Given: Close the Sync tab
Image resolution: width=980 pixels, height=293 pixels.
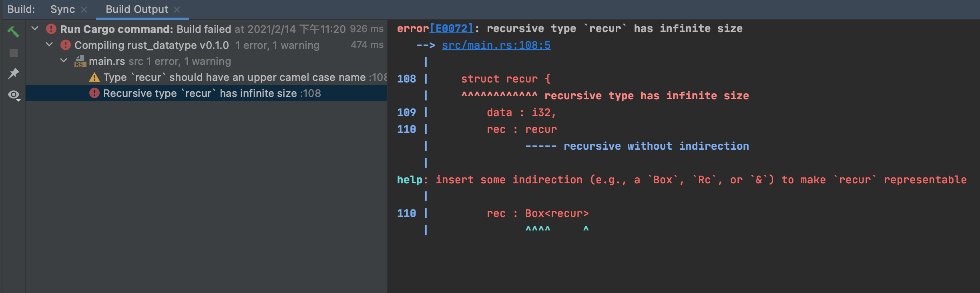Looking at the screenshot, I should click(x=84, y=10).
